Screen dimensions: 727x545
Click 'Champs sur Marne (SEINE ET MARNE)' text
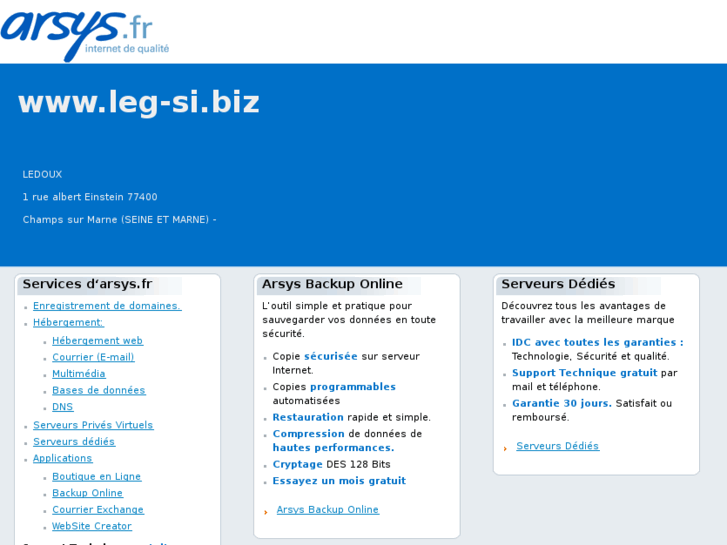[116, 219]
